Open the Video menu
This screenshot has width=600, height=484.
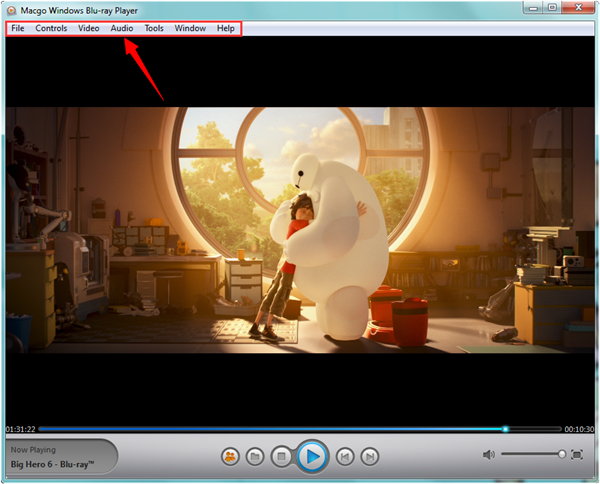pos(88,28)
